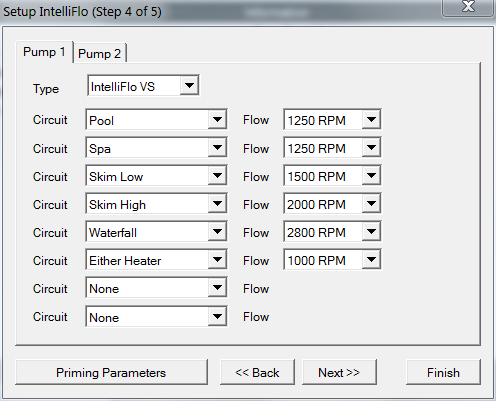Screen dimensions: 496x401
Task: Open the Spa circuit dropdown
Action: tap(156, 147)
